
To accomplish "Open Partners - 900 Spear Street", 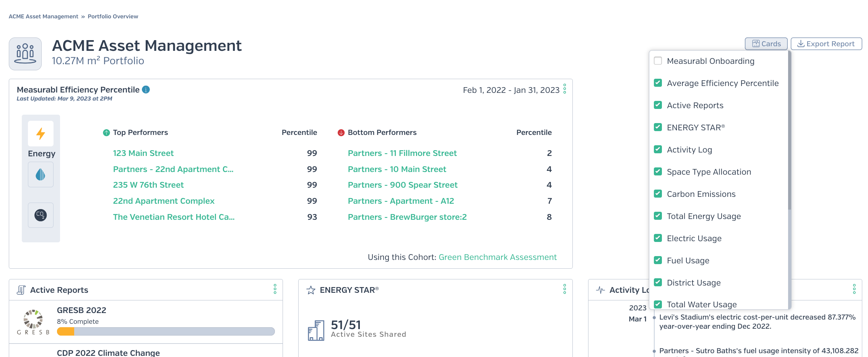I will (x=403, y=185).
